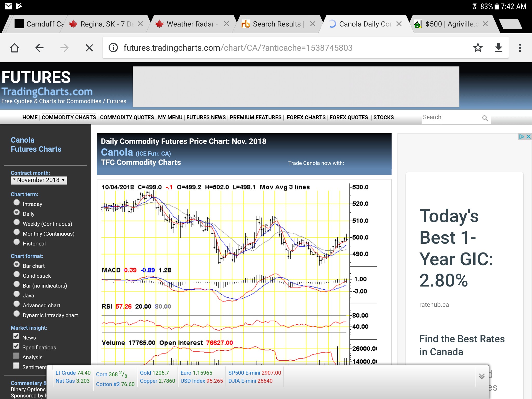
Task: Close the Regina, SK tab
Action: (140, 24)
